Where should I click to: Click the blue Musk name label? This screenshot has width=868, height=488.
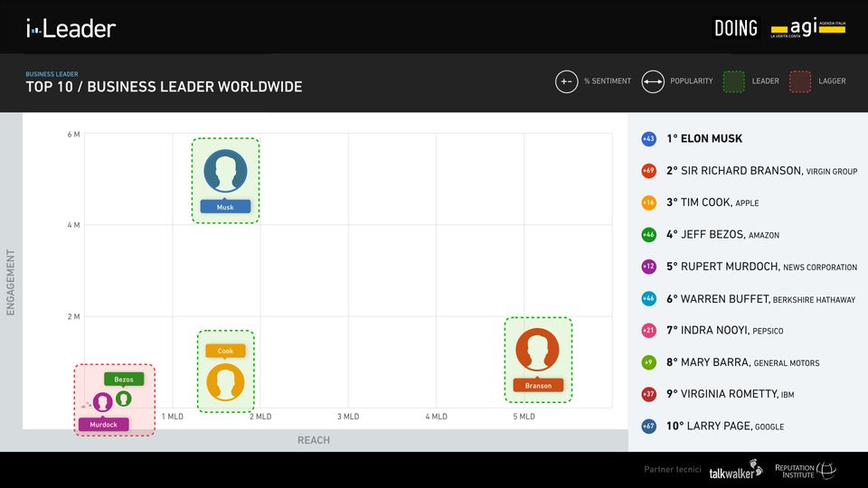(225, 207)
